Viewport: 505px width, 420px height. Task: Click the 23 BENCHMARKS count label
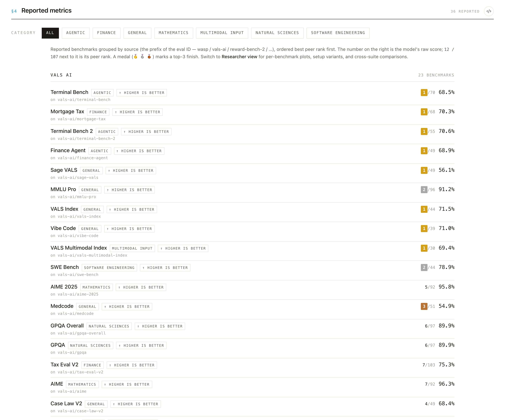tap(436, 75)
